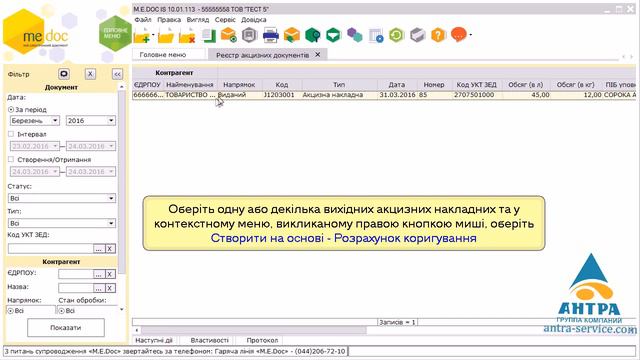
Task: Click the orange question mark help icon
Action: click(438, 35)
